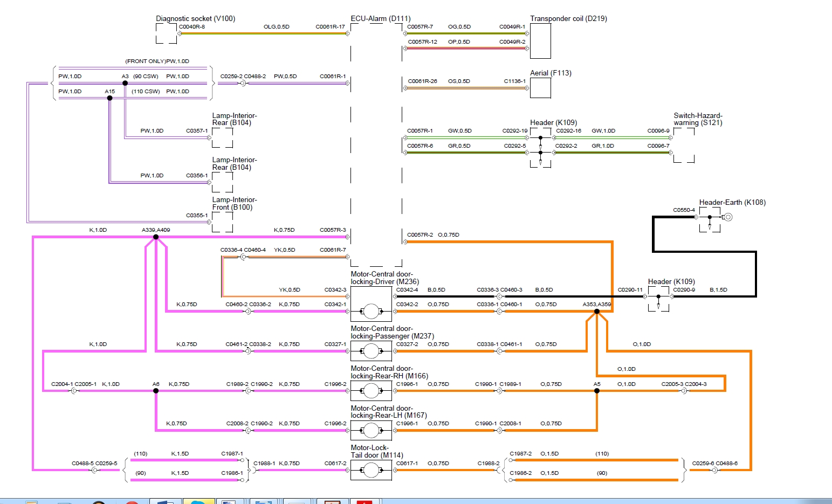832x504 pixels.
Task: Click the ECU-Alarm (D111) title label
Action: coord(381,18)
